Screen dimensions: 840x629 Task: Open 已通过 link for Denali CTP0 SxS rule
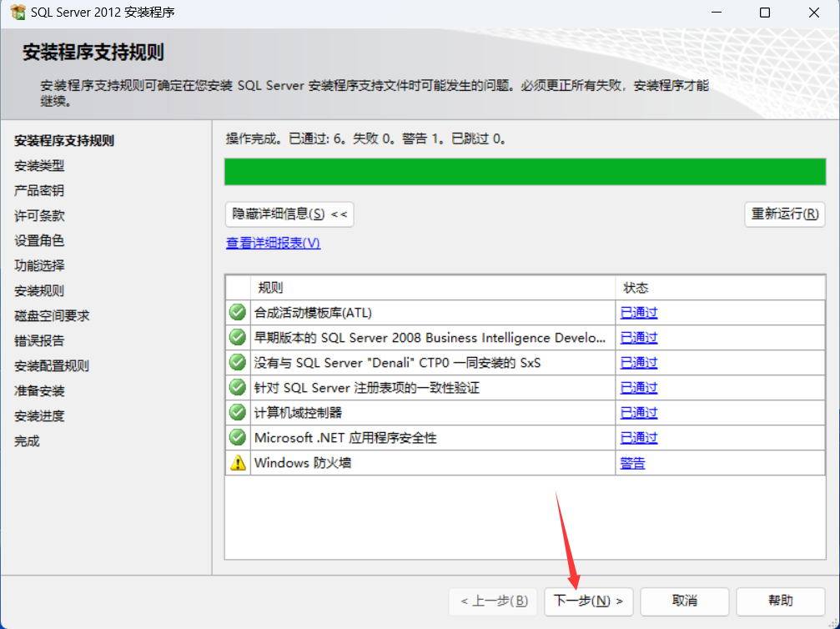point(639,363)
